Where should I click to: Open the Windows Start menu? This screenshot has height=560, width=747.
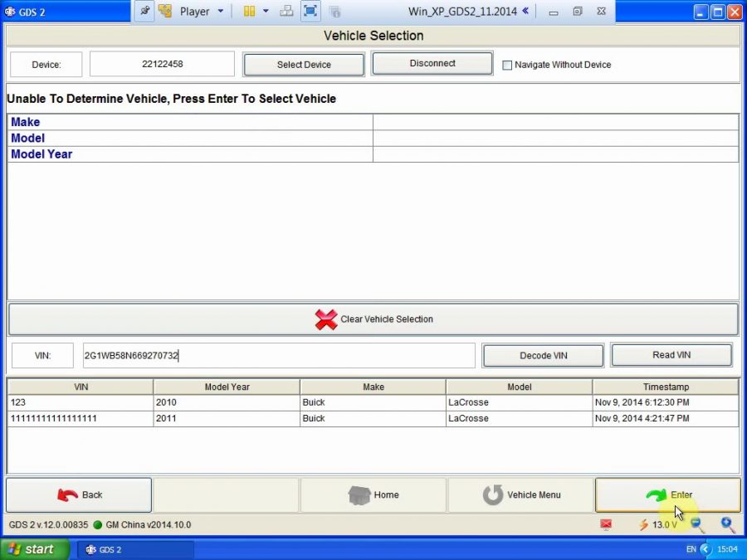pyautogui.click(x=33, y=549)
